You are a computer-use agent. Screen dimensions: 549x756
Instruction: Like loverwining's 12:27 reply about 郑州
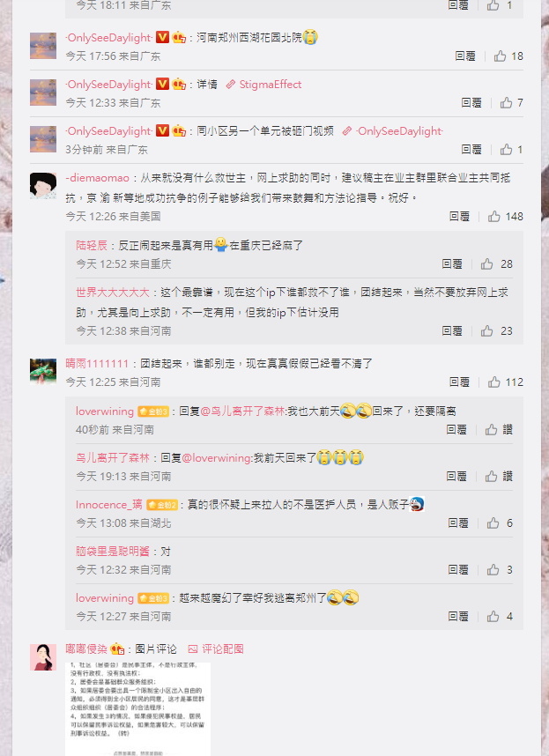point(493,617)
